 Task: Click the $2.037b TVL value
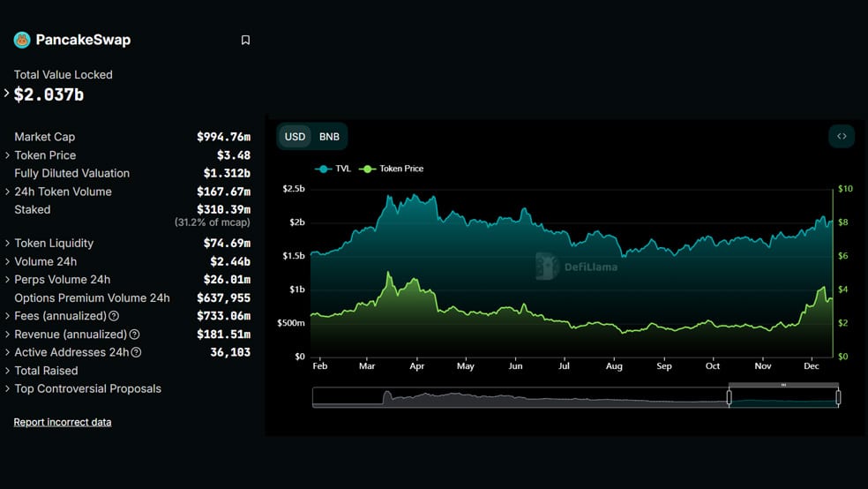49,94
